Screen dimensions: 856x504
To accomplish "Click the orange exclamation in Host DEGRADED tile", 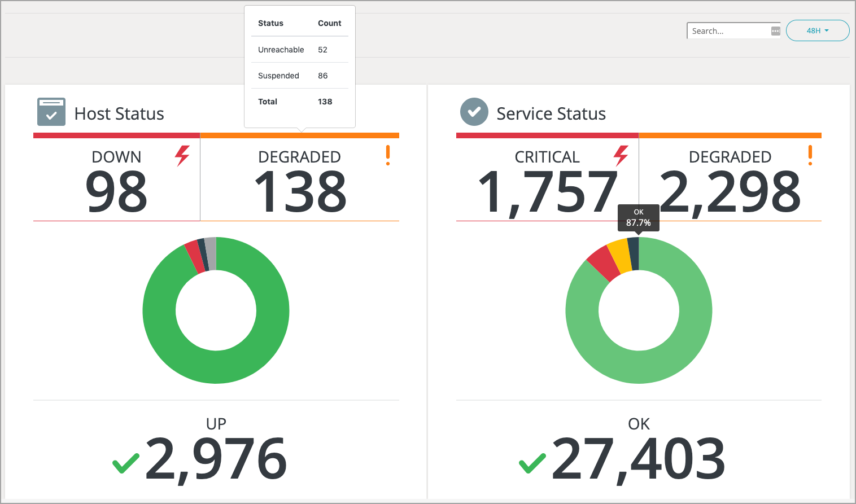I will (388, 155).
